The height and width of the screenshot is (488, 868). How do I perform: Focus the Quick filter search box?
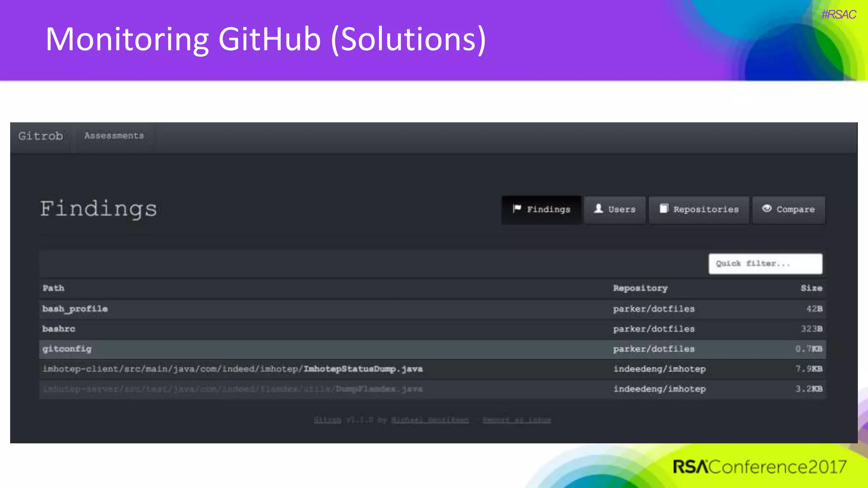(765, 264)
